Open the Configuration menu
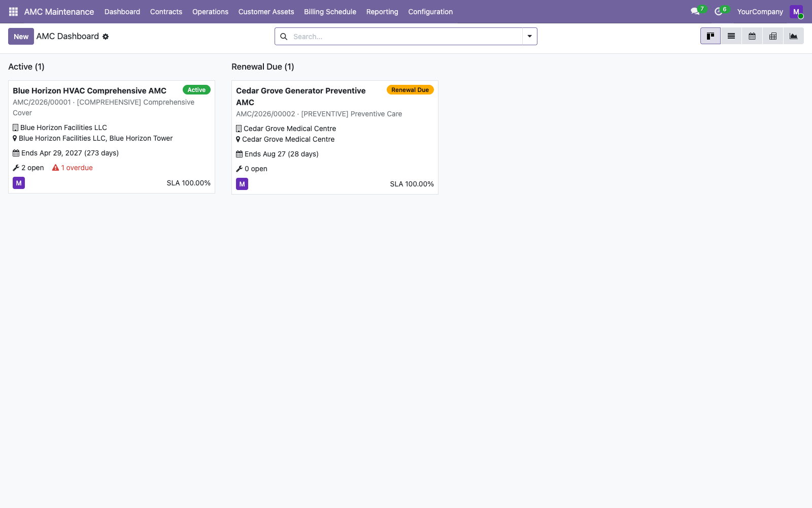This screenshot has width=812, height=508. coord(430,12)
